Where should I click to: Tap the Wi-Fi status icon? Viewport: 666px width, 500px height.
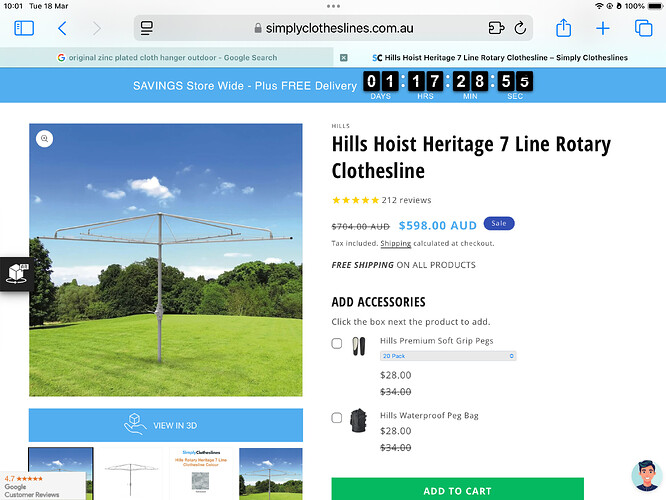pyautogui.click(x=599, y=6)
